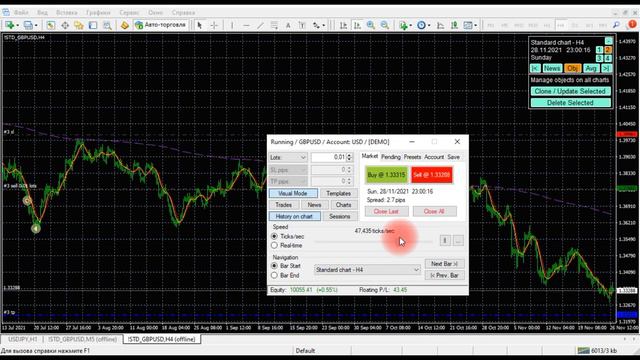Open the Lots dropdown
640x360 pixels.
click(288, 158)
